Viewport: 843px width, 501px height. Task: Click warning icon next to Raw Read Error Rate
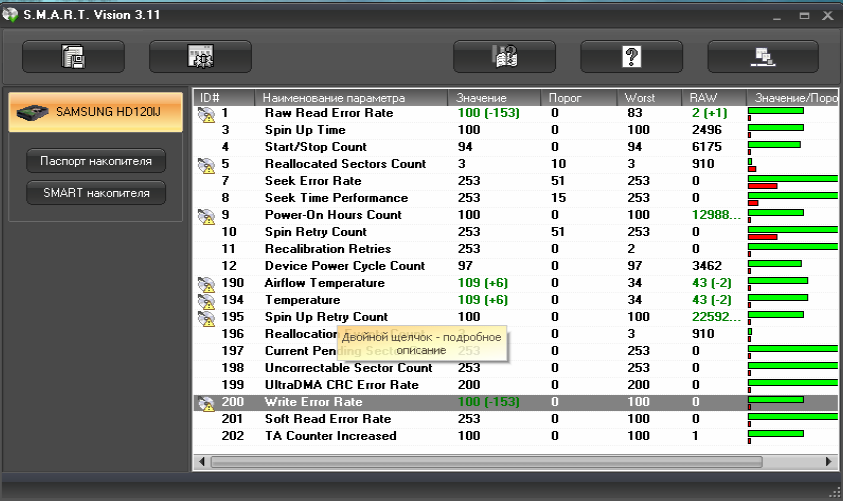(207, 114)
